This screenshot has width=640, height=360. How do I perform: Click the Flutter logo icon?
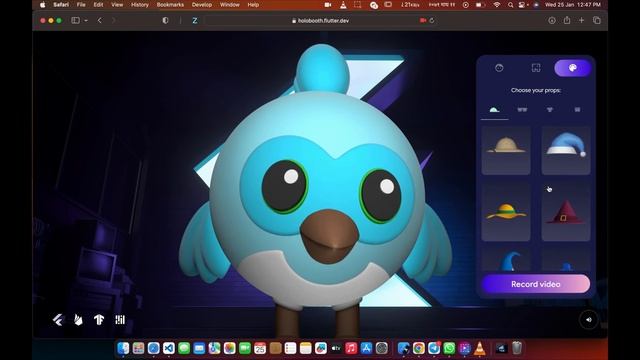click(58, 320)
